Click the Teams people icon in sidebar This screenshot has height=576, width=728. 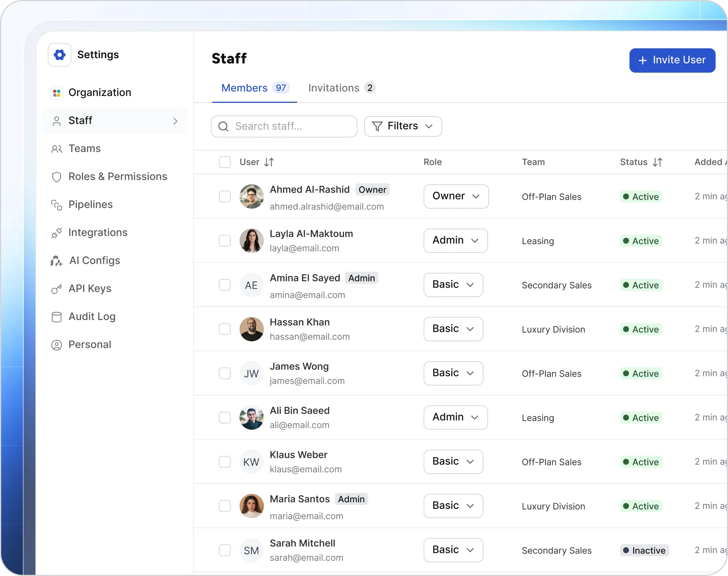[57, 149]
